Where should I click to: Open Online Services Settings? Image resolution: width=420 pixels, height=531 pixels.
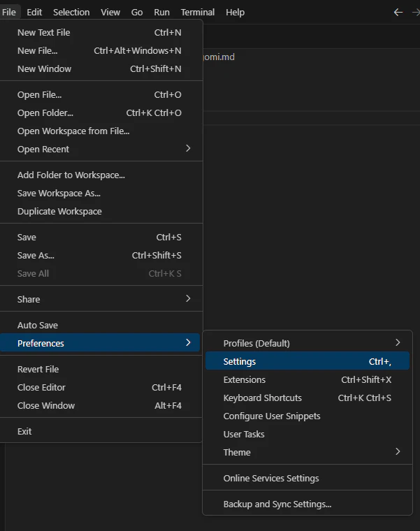point(307,478)
